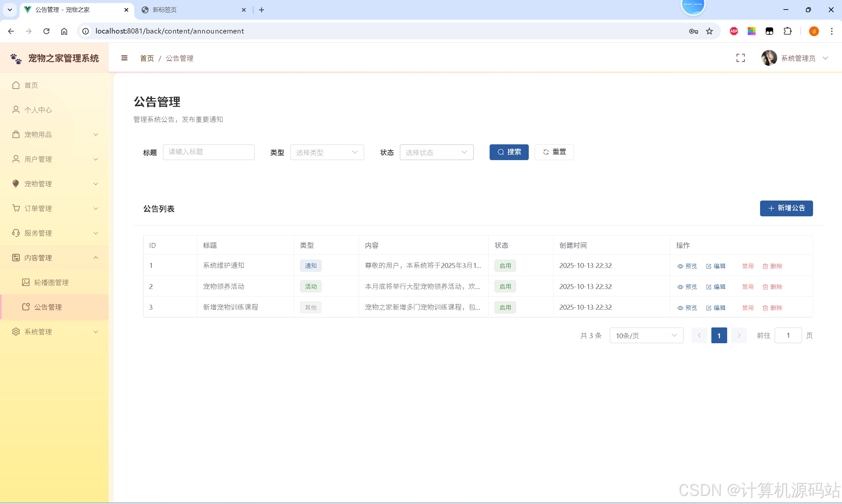The width and height of the screenshot is (842, 504).
Task: Edit the 宠物领养活动 announcement
Action: tap(715, 287)
